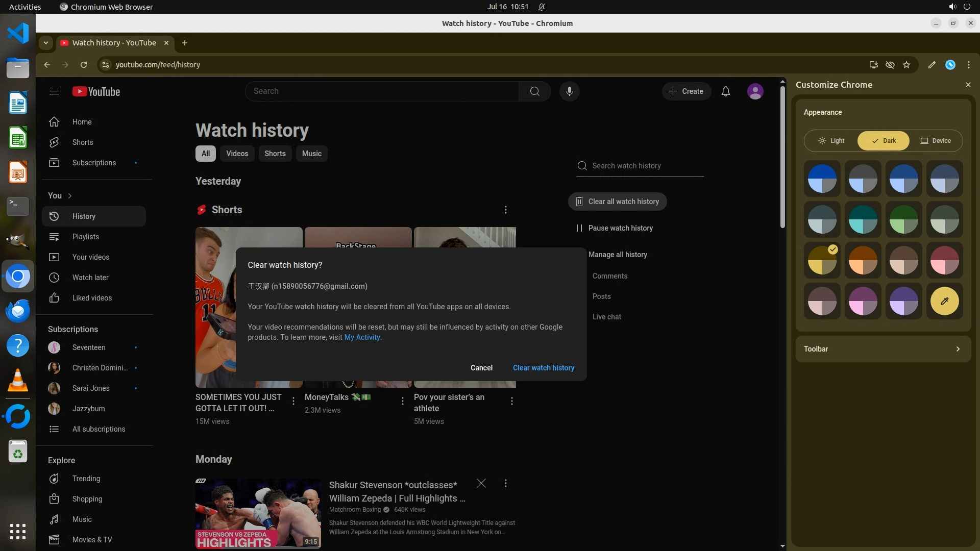Switch to the Videos filter chip
This screenshot has height=551, width=980.
point(237,154)
